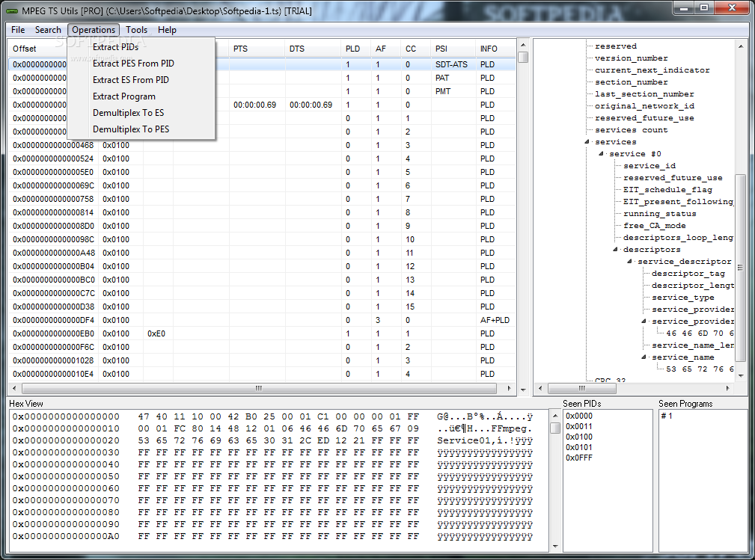Select the SDT-ATS packet row

(x=262, y=64)
